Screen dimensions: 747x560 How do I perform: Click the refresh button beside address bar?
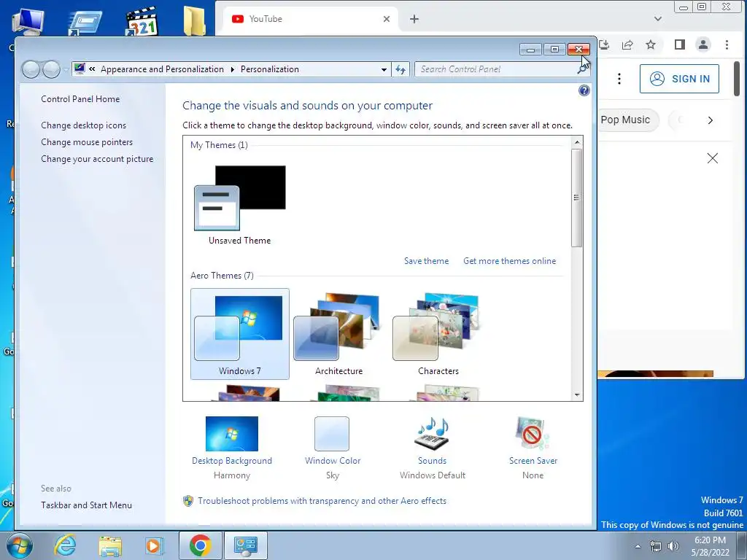tap(400, 69)
